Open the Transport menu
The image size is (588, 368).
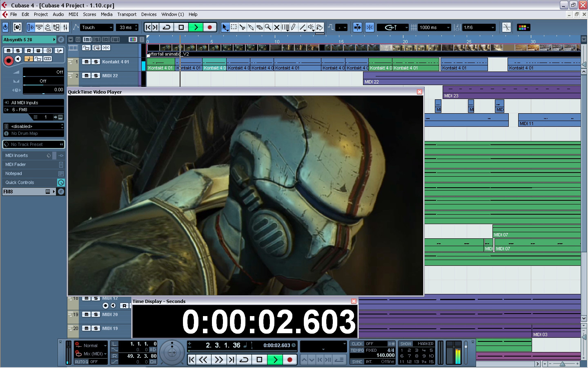click(127, 14)
